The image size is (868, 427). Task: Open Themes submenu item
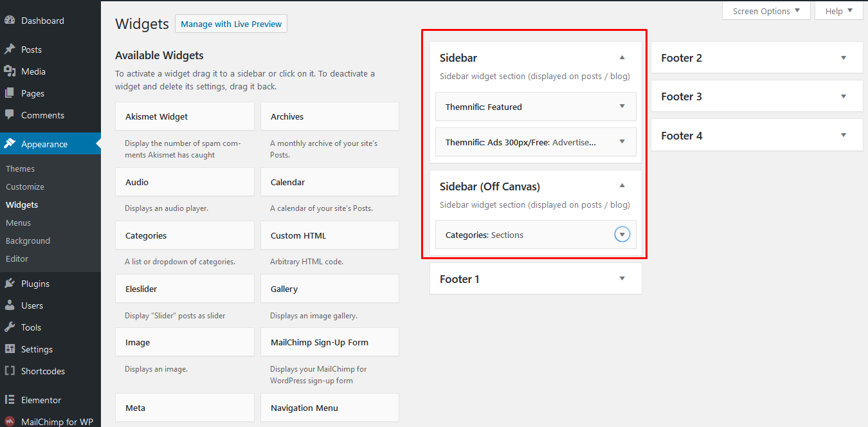21,168
